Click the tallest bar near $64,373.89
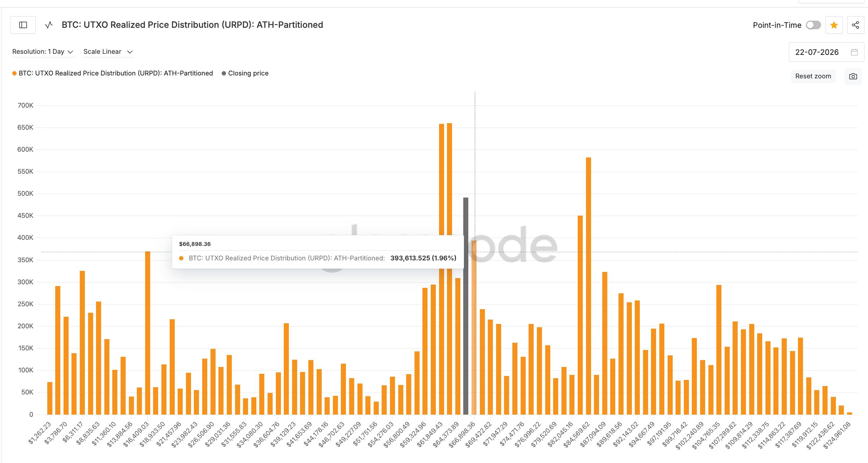868x463 pixels. coord(450,269)
